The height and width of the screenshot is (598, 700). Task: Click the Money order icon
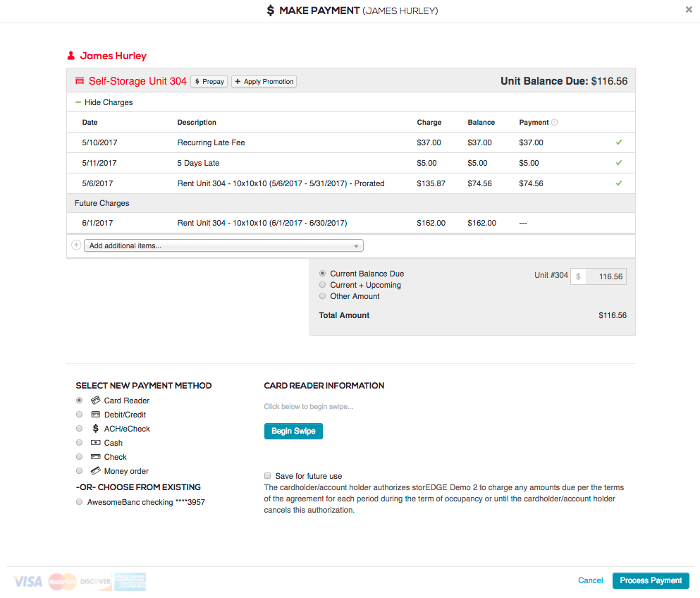[95, 470]
